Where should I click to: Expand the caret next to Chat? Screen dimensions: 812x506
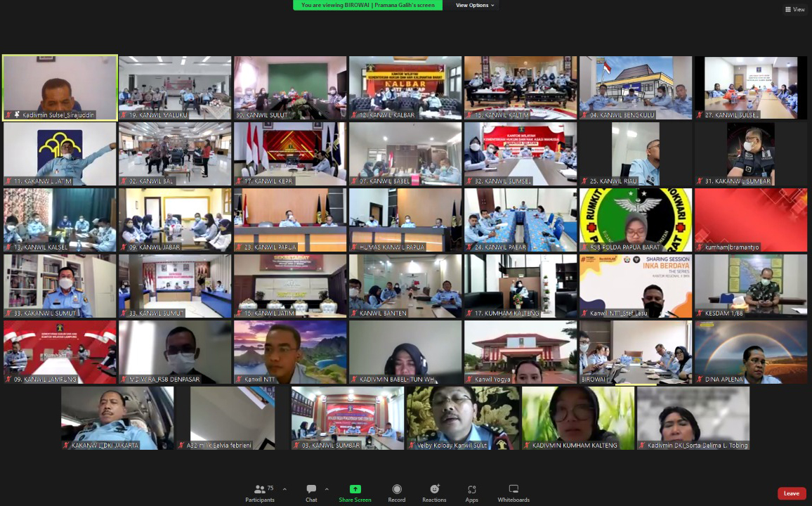click(327, 489)
